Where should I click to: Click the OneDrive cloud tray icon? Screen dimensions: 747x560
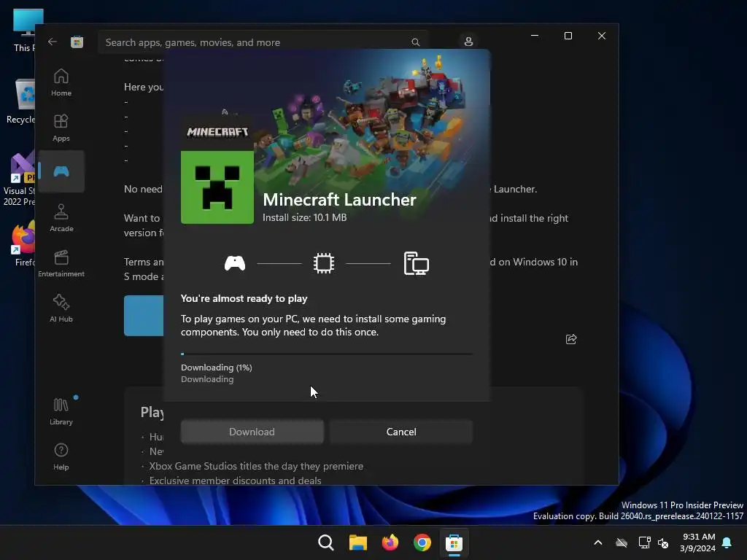[x=622, y=542]
